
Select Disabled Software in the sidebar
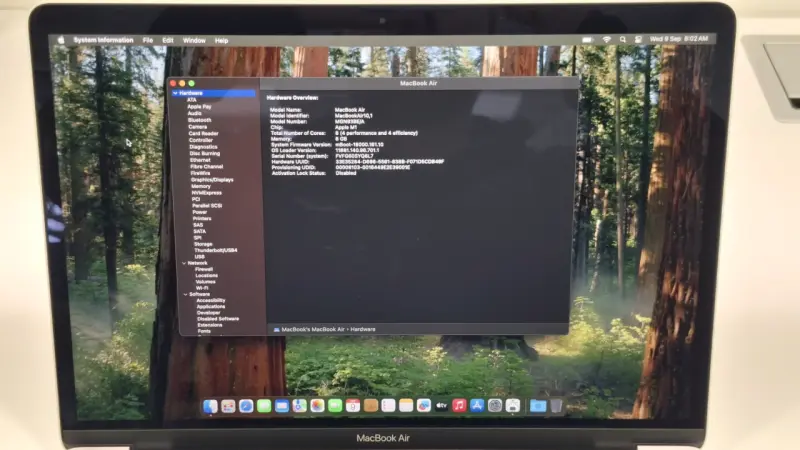click(x=218, y=319)
